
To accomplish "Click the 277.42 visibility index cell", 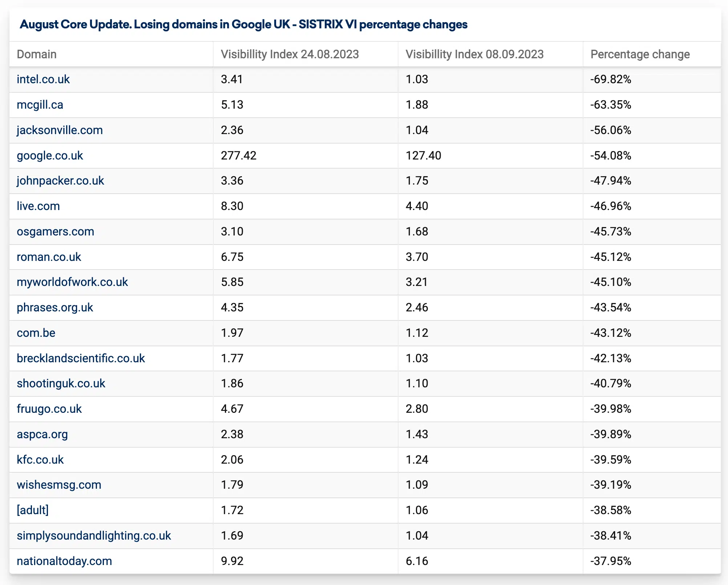I will coord(239,156).
